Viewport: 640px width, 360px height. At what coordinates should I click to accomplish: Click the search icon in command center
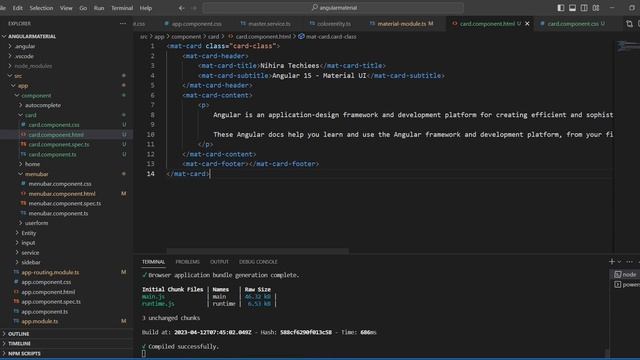[x=315, y=7]
